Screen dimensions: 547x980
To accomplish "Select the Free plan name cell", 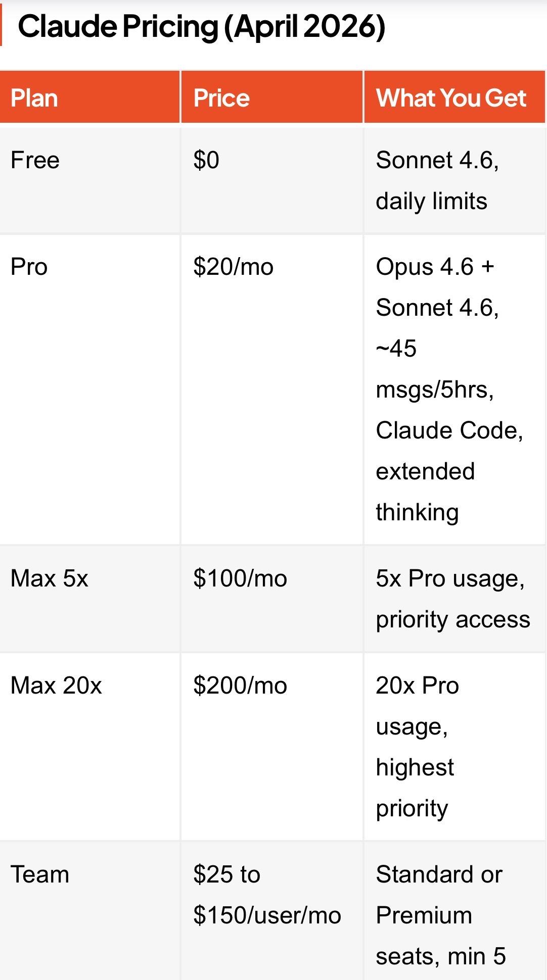I will coord(35,160).
